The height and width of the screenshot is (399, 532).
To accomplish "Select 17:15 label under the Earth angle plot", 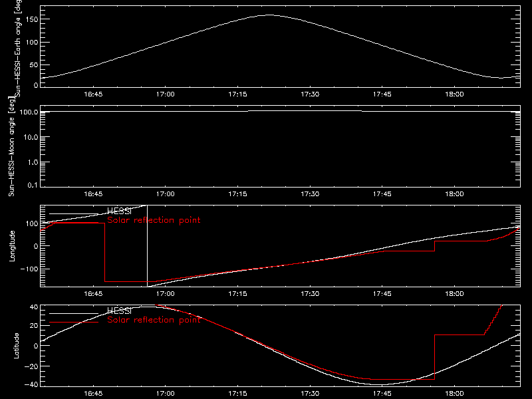I will 238,94.
